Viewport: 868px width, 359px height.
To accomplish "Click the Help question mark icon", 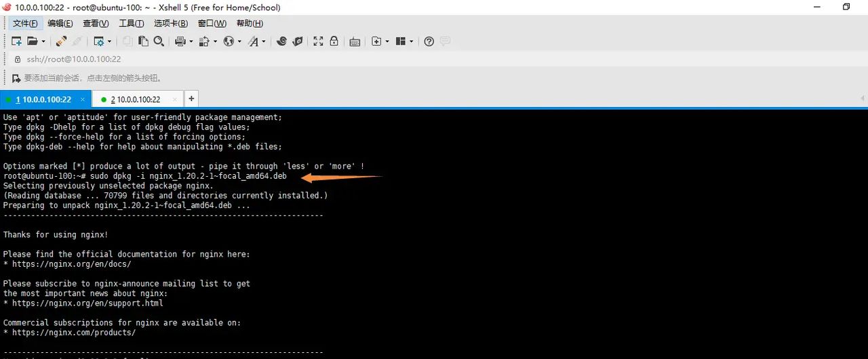I will (x=429, y=41).
